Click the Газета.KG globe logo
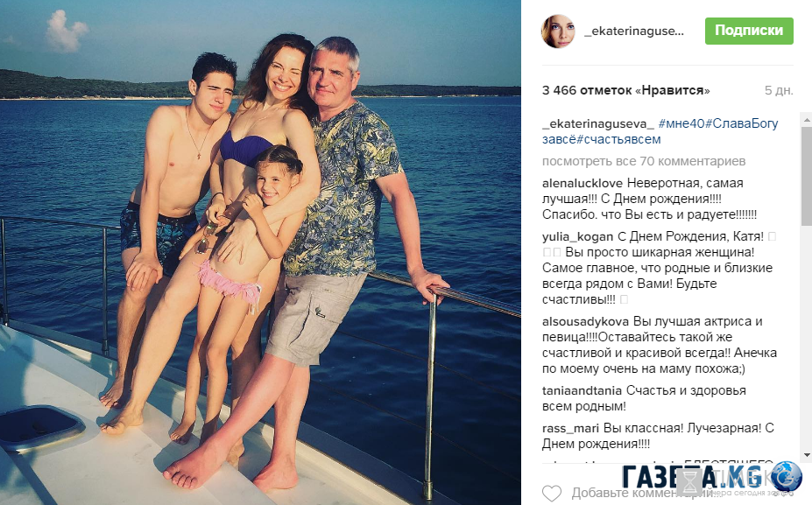 pos(786,476)
